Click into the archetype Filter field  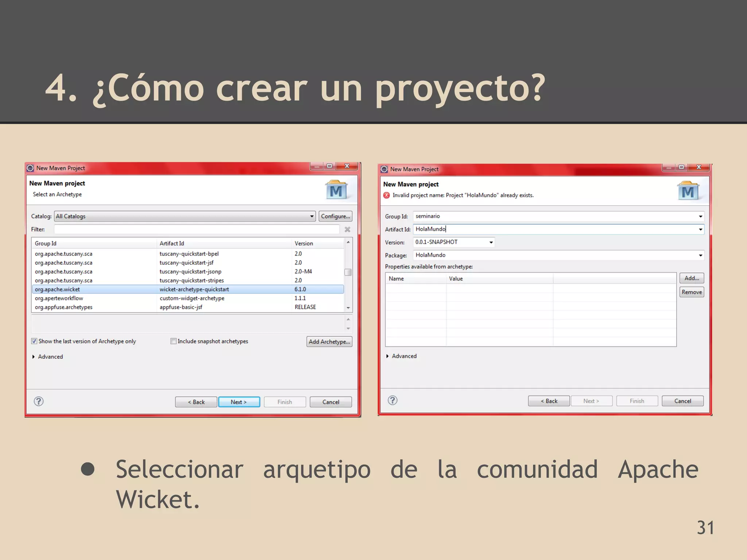coord(197,229)
